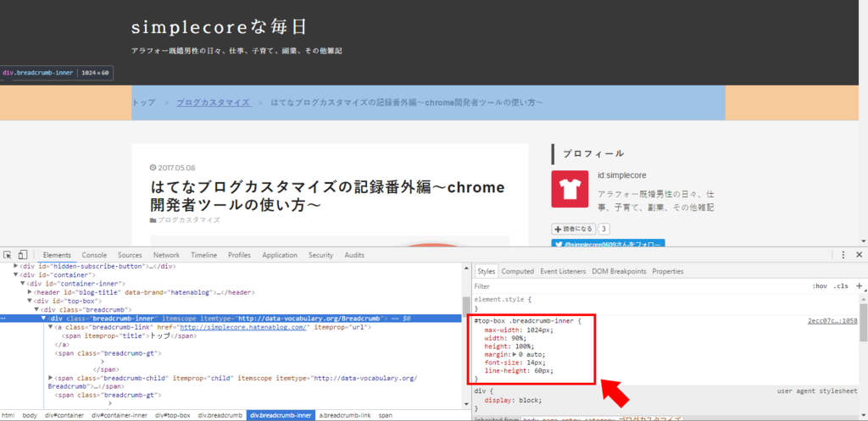868x421 pixels.
Task: Open the ブログカスタマイズ category under article title
Action: [x=189, y=219]
